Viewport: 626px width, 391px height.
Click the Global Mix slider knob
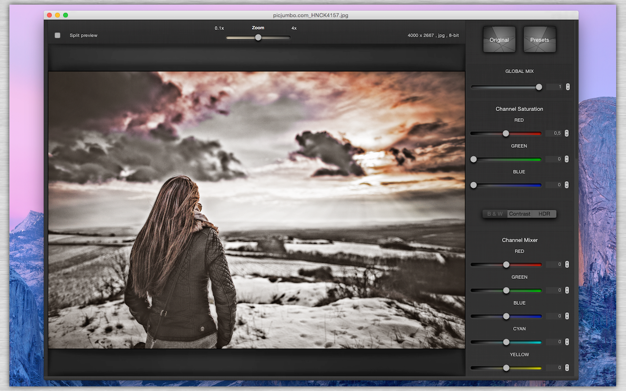click(x=539, y=87)
